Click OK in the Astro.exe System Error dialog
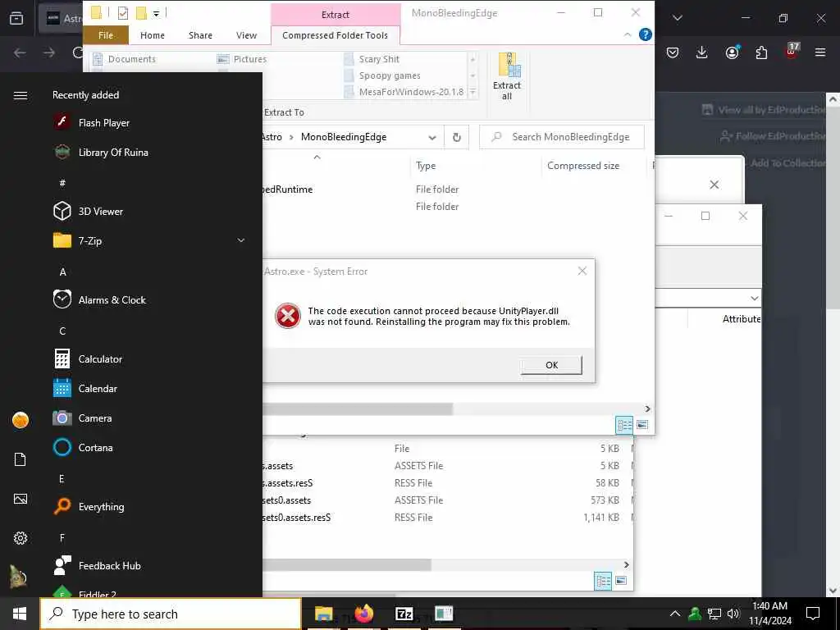Viewport: 840px width, 630px height. click(551, 365)
